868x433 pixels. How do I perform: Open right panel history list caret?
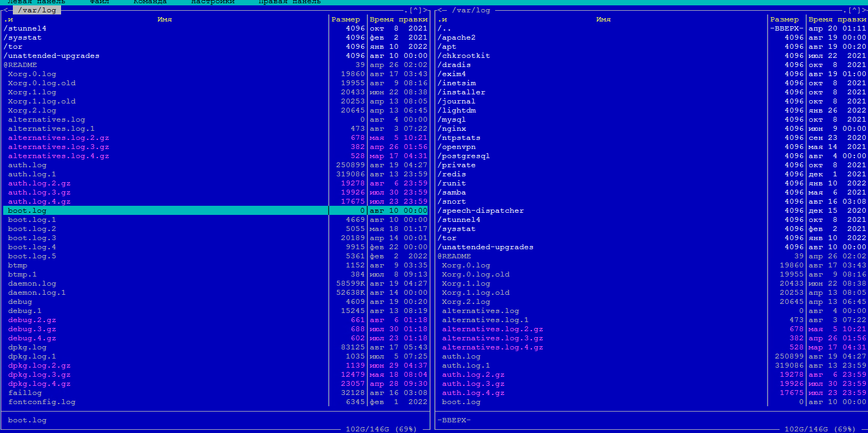pyautogui.click(x=855, y=10)
